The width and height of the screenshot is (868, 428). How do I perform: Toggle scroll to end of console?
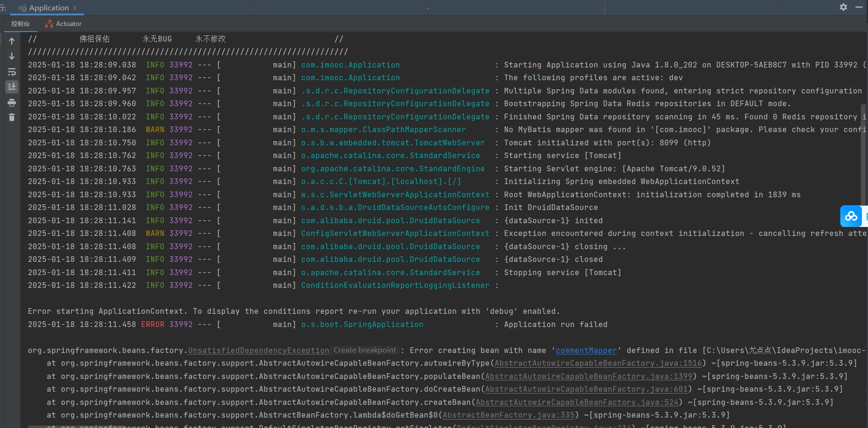click(12, 87)
